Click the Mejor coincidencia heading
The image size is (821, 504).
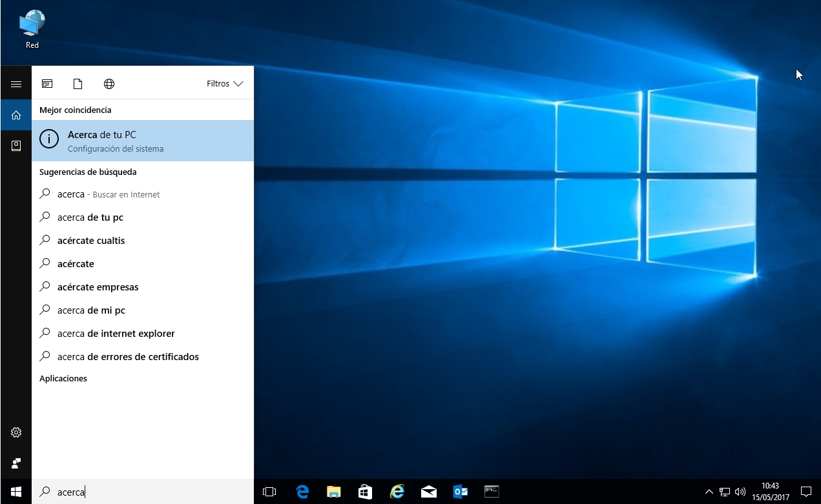(76, 110)
